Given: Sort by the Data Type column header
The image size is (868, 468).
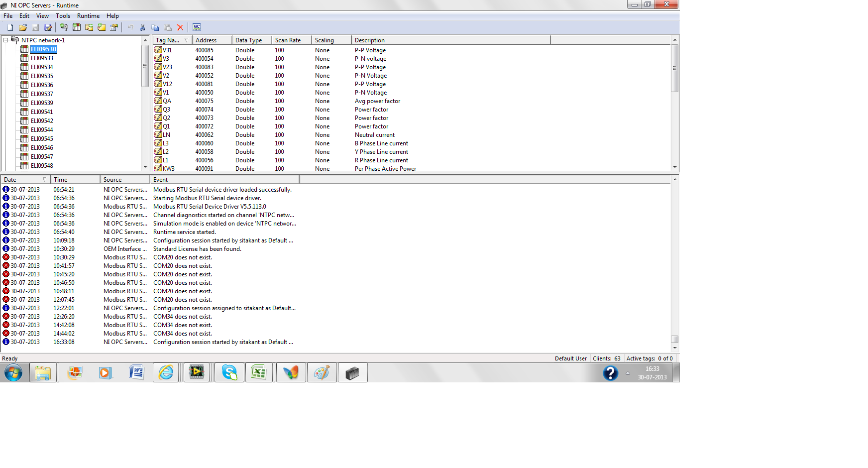Looking at the screenshot, I should click(x=252, y=40).
